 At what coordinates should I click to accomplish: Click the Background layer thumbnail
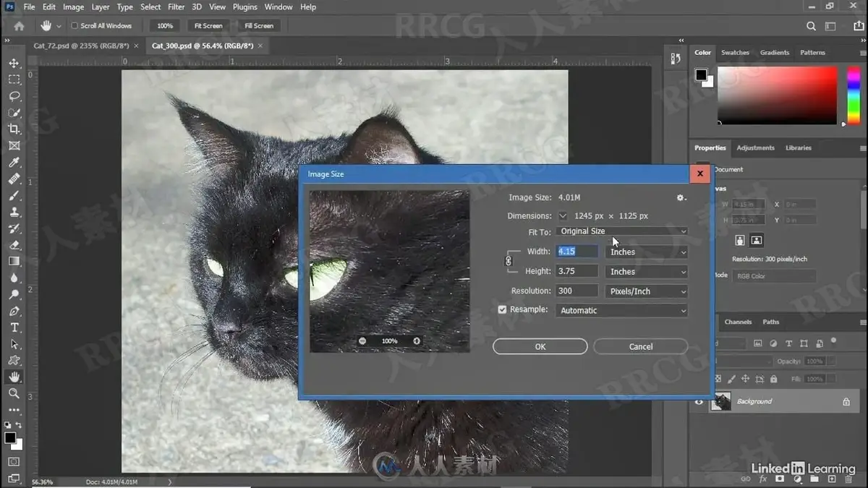click(720, 402)
